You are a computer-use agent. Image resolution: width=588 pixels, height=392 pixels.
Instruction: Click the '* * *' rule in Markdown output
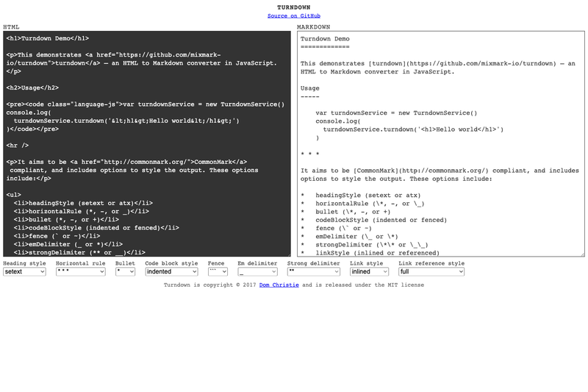(x=309, y=154)
